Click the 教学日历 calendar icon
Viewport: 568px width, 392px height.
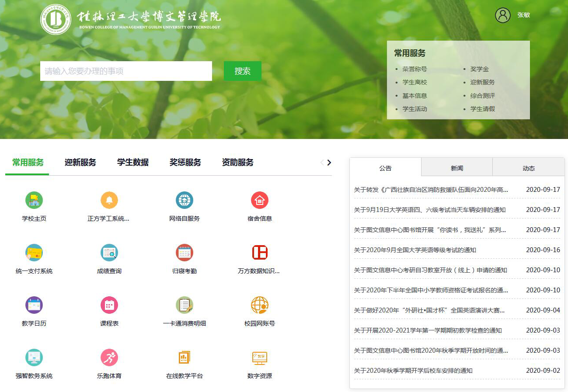[x=34, y=305]
